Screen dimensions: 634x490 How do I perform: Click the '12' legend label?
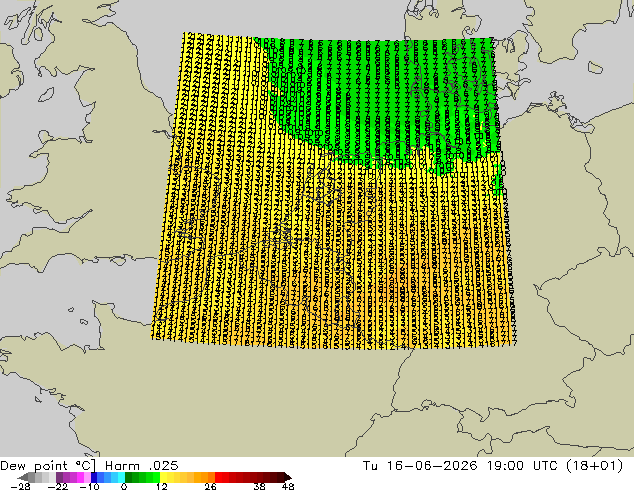tap(162, 486)
